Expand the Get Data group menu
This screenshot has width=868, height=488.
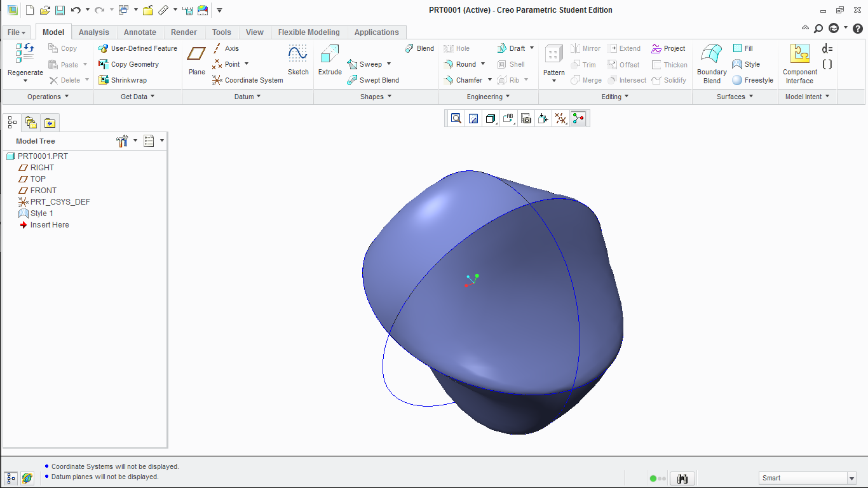point(138,97)
